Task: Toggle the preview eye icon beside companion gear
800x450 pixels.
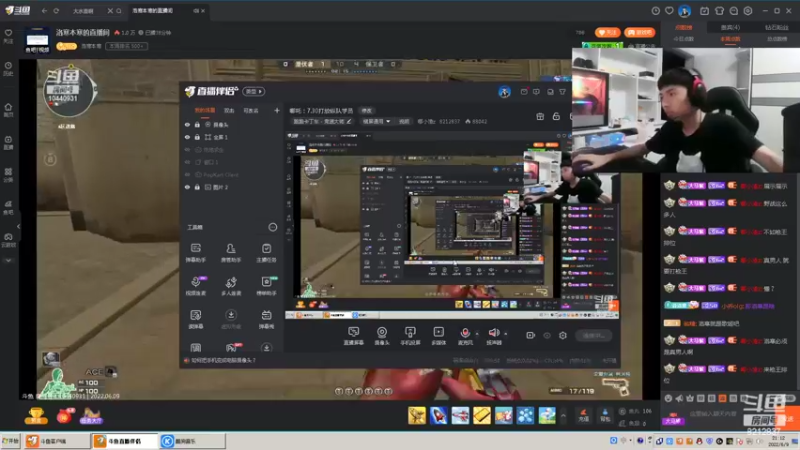Action: pos(547,336)
